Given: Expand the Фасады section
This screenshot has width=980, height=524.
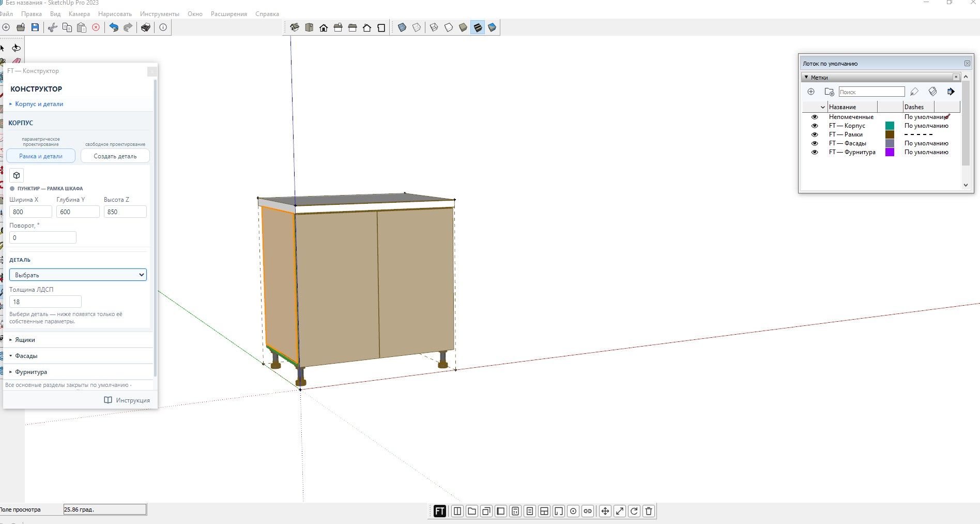Looking at the screenshot, I should [x=79, y=356].
